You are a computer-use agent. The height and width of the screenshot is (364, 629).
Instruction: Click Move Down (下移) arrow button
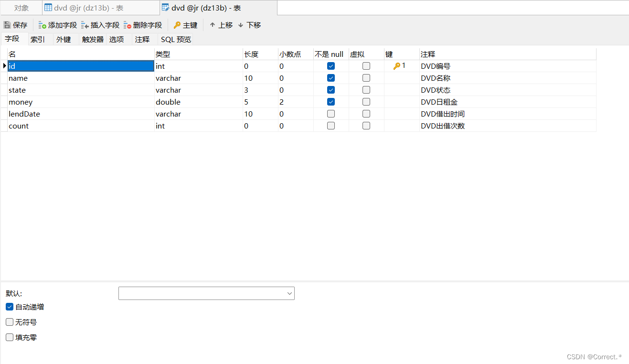(x=249, y=25)
